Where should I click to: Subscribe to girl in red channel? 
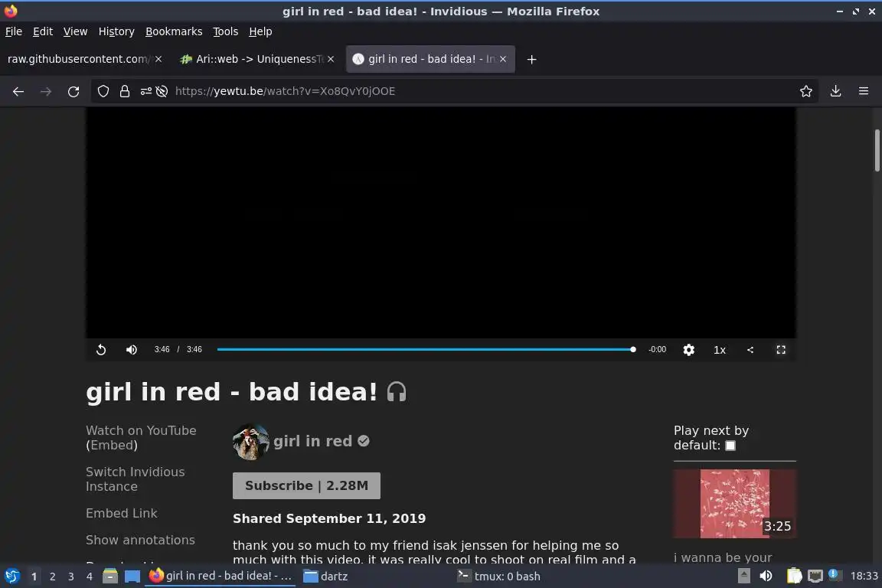tap(306, 485)
